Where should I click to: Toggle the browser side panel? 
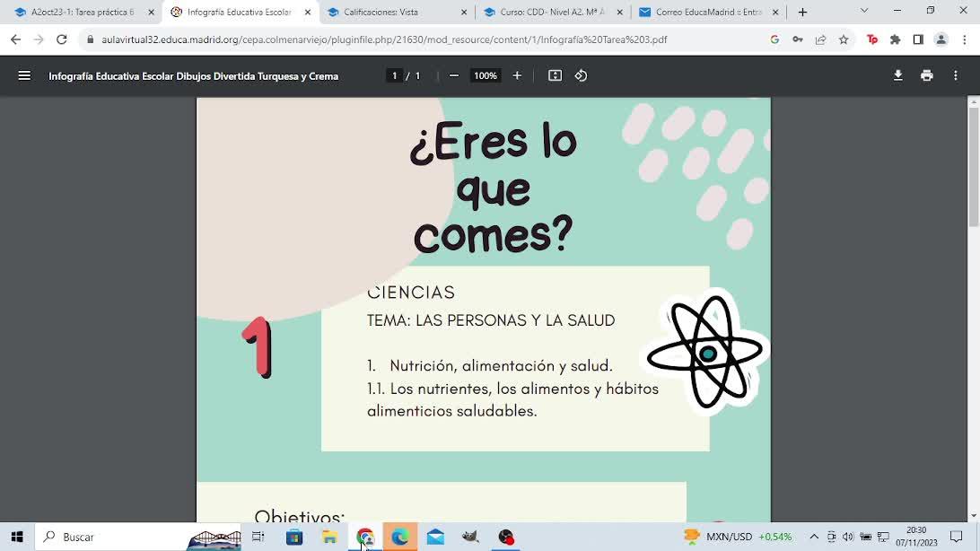918,39
